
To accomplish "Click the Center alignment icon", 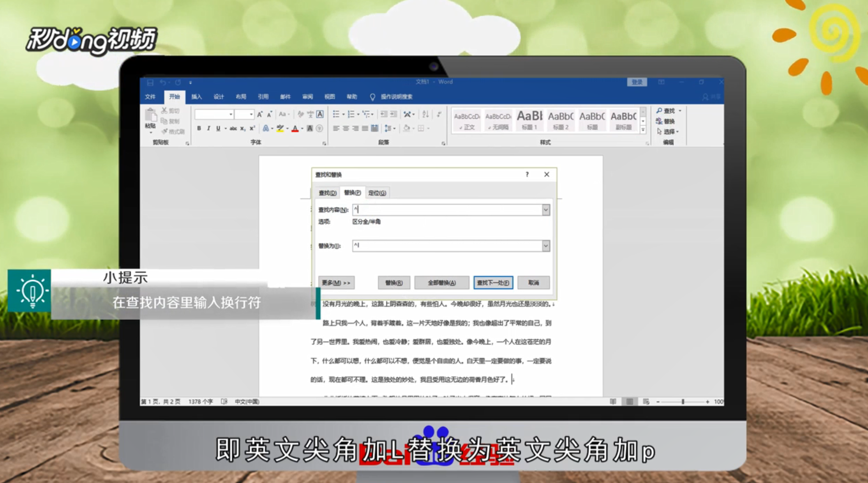I will [346, 129].
